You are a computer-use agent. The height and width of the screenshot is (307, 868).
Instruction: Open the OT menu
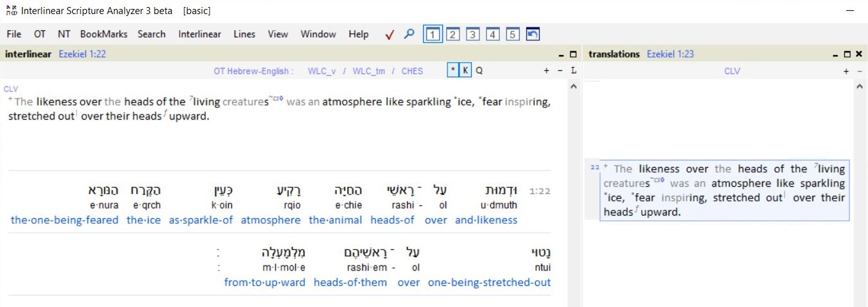[40, 35]
